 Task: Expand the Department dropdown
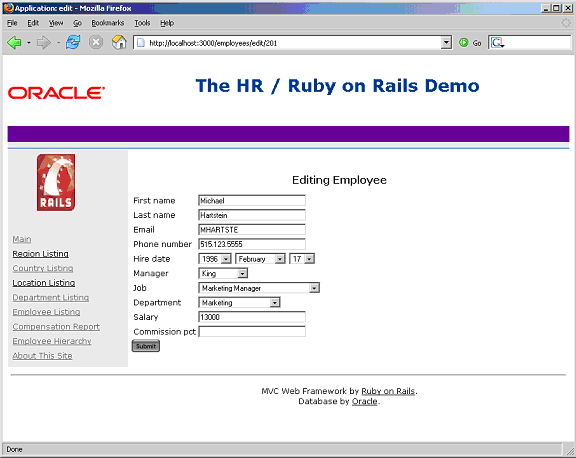tap(274, 303)
